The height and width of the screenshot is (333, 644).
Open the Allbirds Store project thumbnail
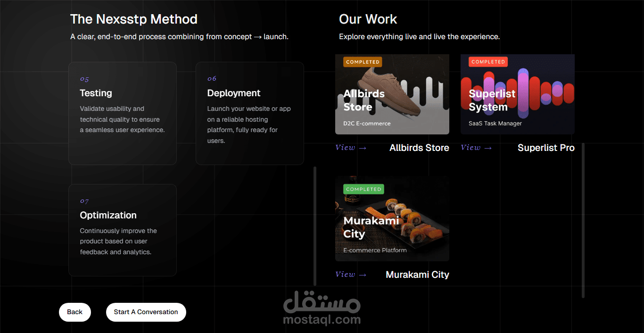coord(392,94)
